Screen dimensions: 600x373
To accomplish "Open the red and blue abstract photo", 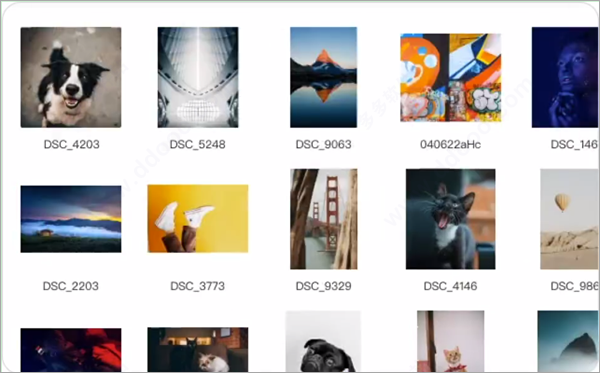I will 71,350.
